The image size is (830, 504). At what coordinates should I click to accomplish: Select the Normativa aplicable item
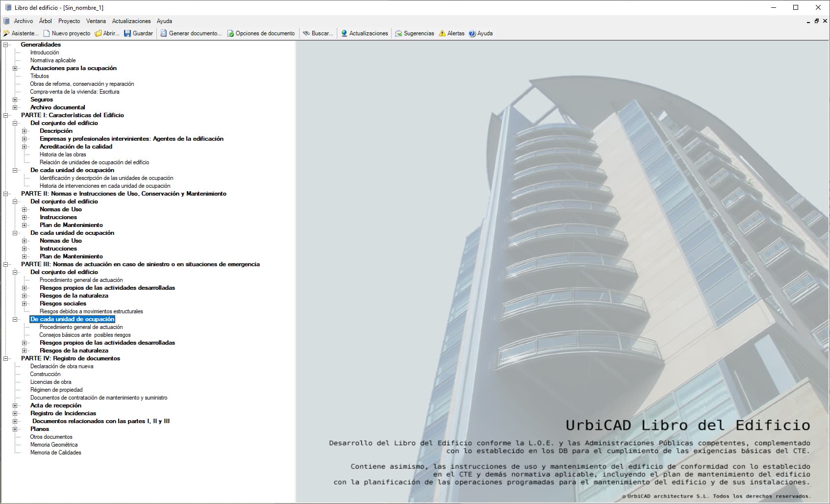53,60
